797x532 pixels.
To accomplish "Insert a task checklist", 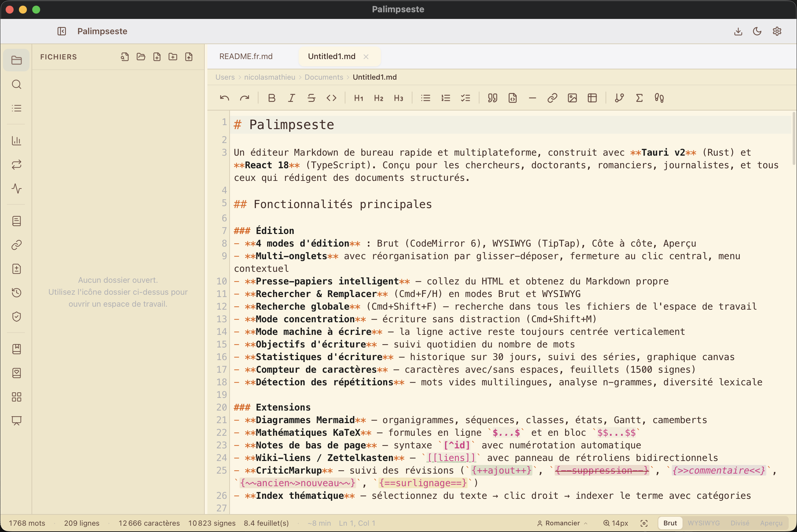I will pyautogui.click(x=465, y=98).
